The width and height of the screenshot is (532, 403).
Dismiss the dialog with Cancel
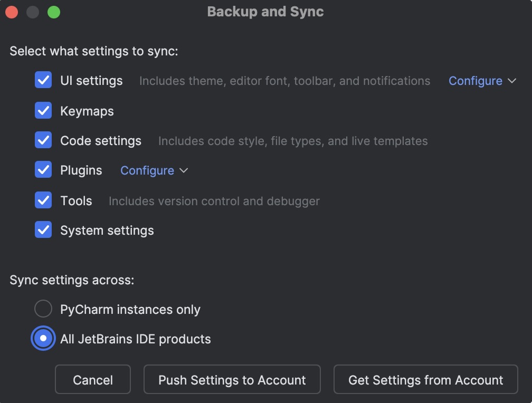[x=93, y=380]
